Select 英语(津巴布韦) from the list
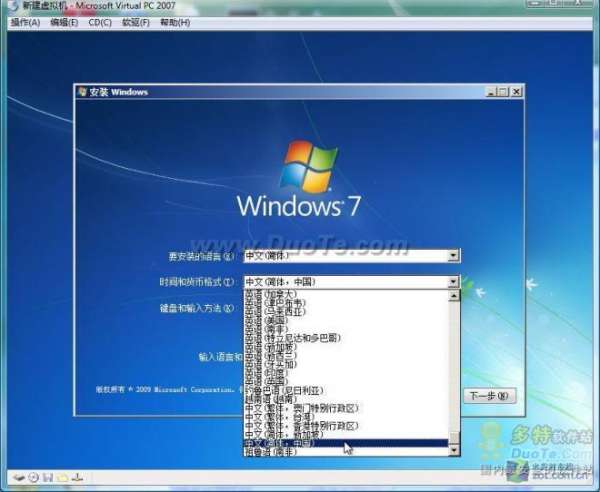 (346, 303)
